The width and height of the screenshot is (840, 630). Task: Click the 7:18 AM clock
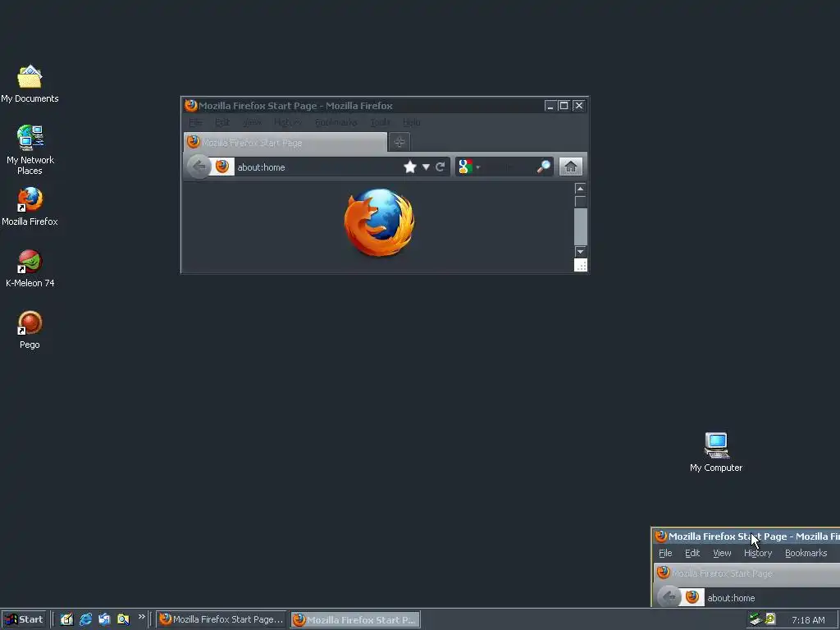click(x=808, y=620)
